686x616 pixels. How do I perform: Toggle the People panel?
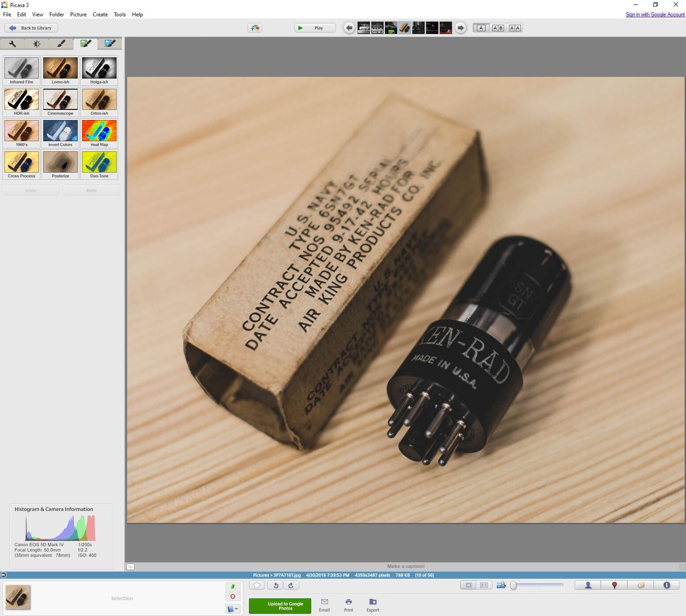(588, 585)
